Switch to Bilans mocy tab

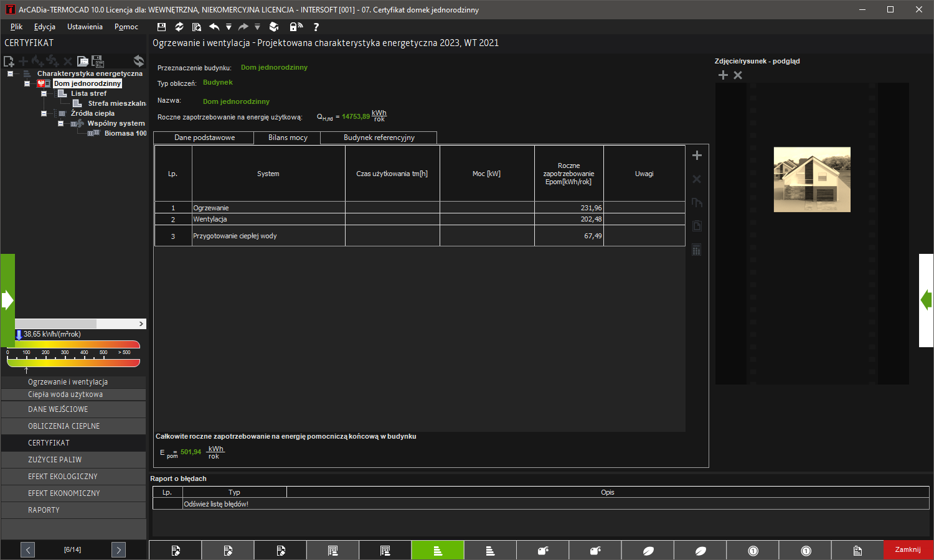tap(288, 138)
